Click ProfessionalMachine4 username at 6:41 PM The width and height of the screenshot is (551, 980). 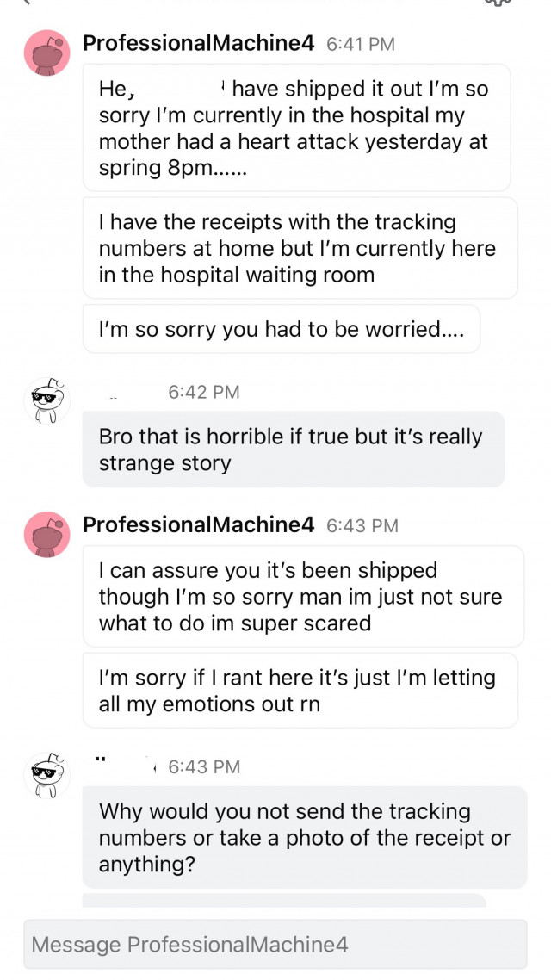click(x=199, y=44)
